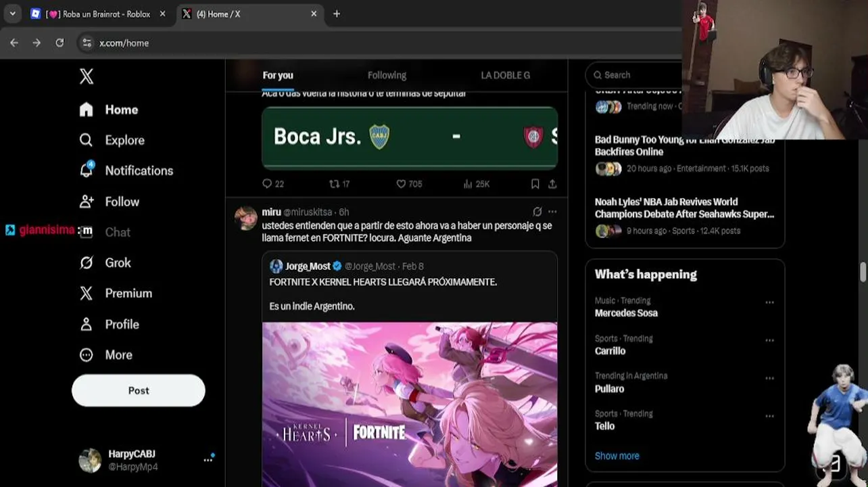
Task: Open a new browser tab
Action: 337,14
